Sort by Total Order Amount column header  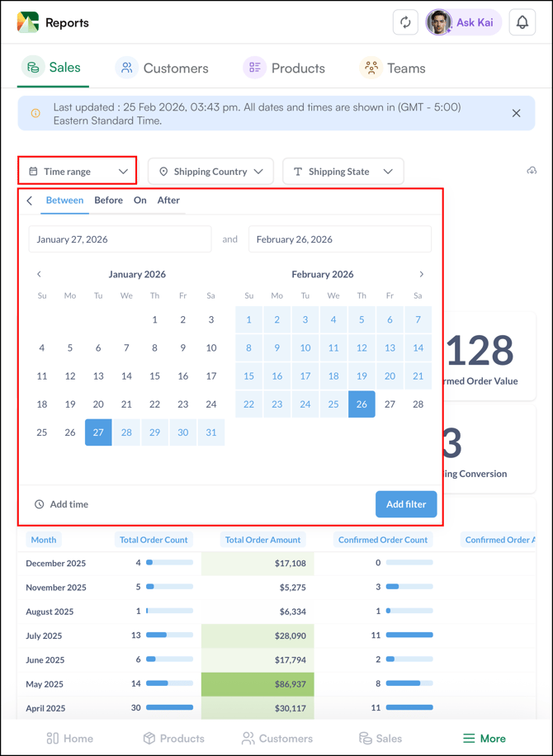point(262,540)
